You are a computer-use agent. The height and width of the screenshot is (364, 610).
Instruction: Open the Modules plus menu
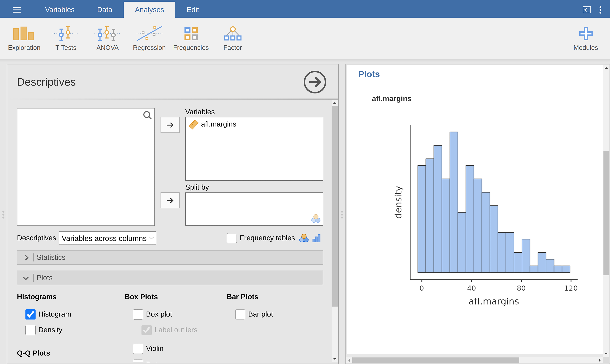tap(585, 39)
